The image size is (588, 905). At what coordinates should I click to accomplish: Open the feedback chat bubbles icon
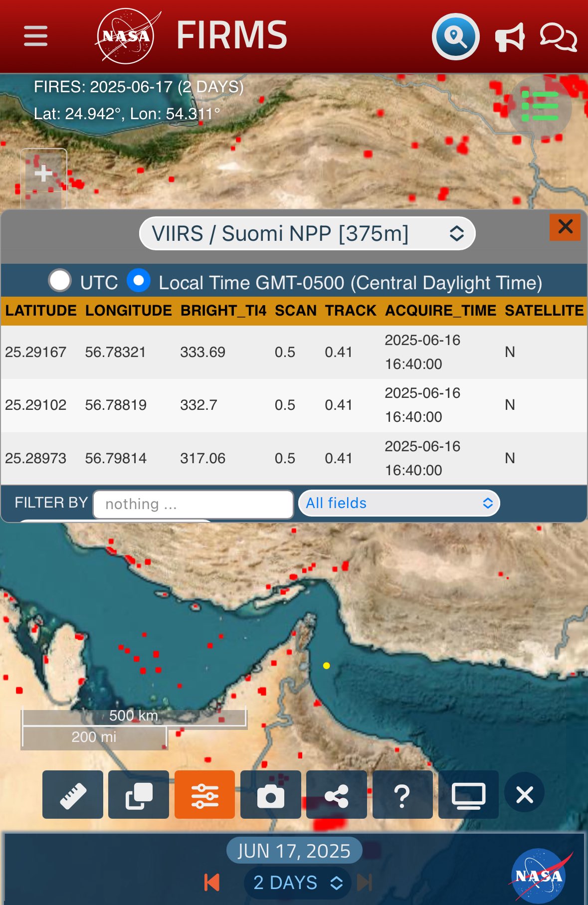(x=558, y=37)
